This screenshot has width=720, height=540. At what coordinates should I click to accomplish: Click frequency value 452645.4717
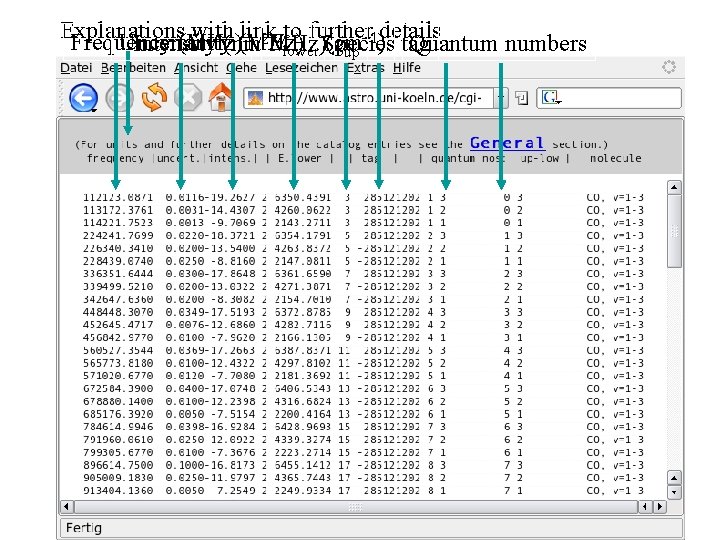[x=118, y=325]
